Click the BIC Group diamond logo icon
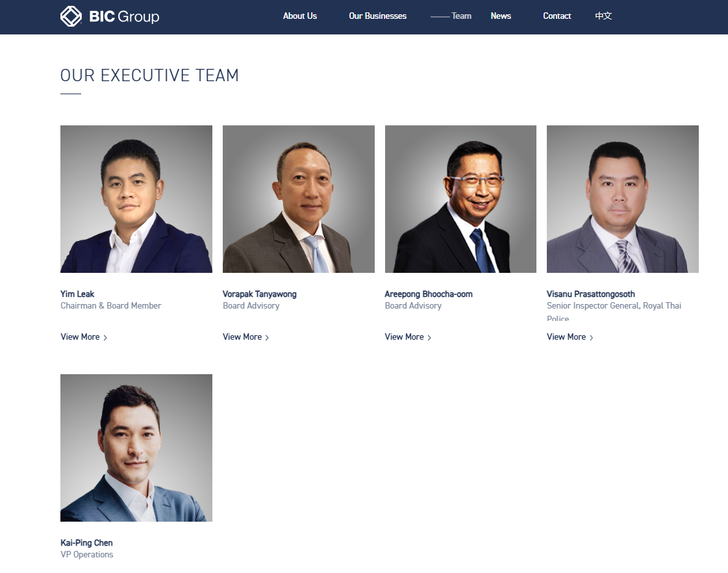This screenshot has height=573, width=728. 71,16
